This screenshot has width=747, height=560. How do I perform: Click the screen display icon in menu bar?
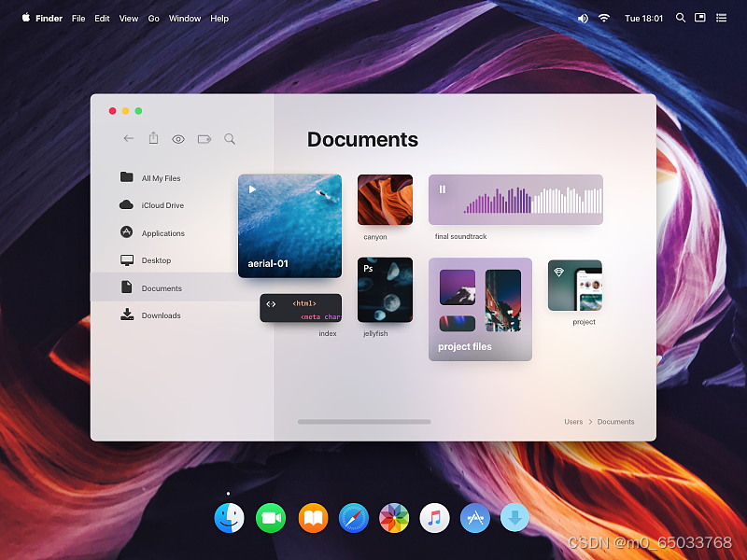tap(700, 18)
